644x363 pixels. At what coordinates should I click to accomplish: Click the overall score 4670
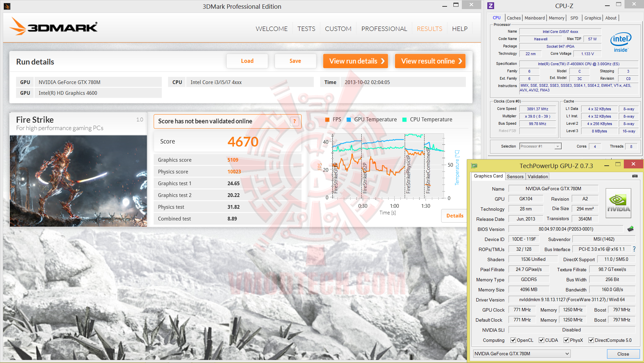pyautogui.click(x=243, y=142)
